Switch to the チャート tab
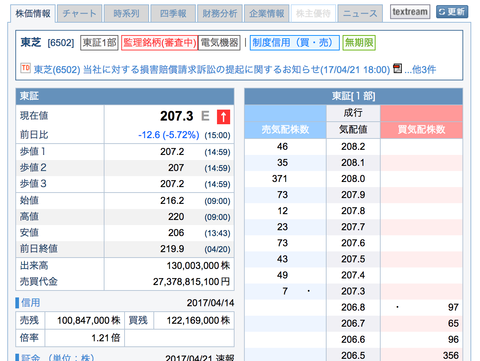The width and height of the screenshot is (480, 361). tap(79, 14)
